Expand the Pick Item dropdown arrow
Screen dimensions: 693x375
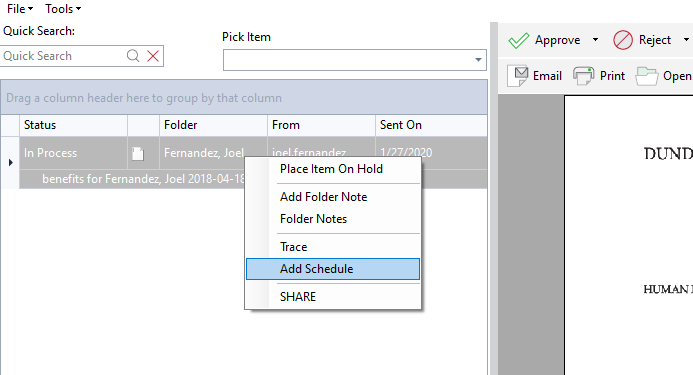point(478,60)
